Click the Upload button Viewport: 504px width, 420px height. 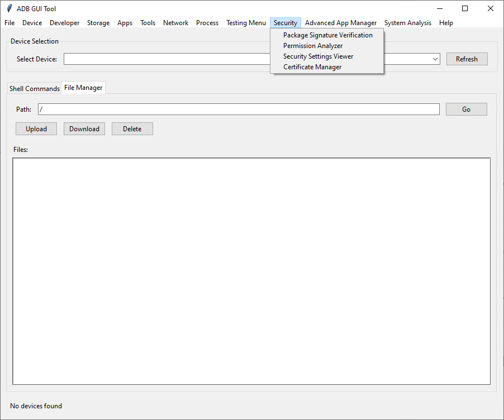(36, 128)
